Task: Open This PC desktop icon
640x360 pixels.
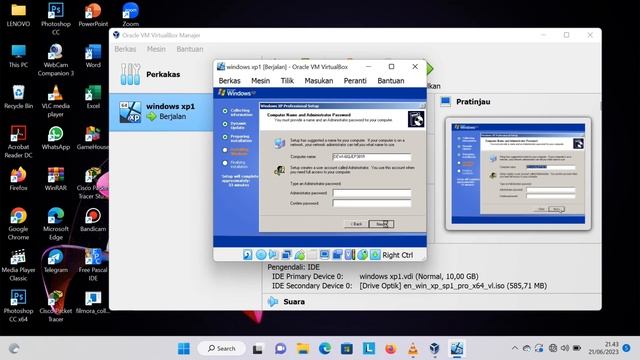Action: point(18,56)
